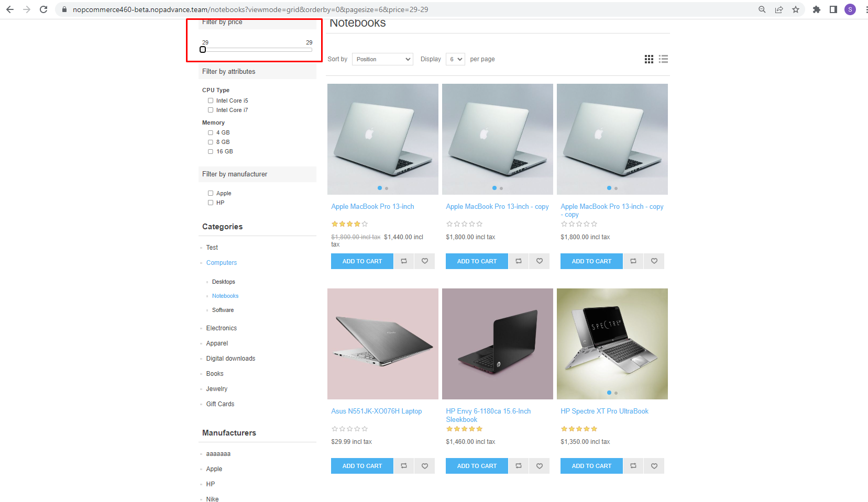Check the 8 GB memory filter

210,141
